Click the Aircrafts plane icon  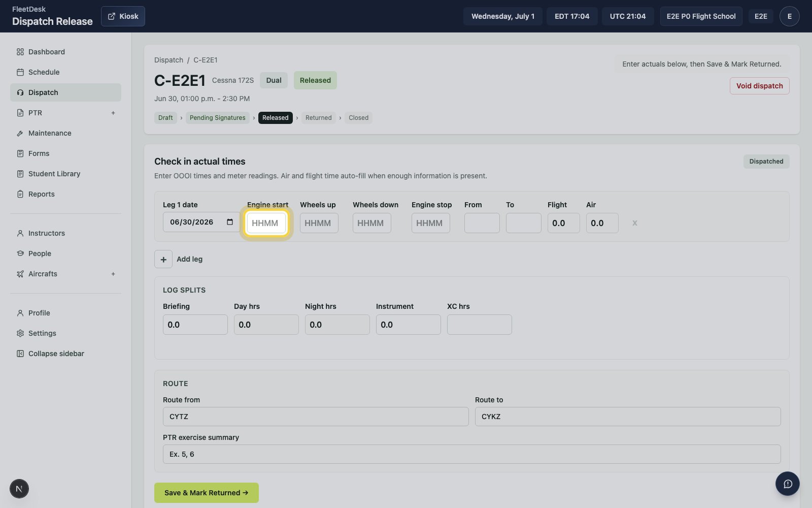tap(20, 274)
